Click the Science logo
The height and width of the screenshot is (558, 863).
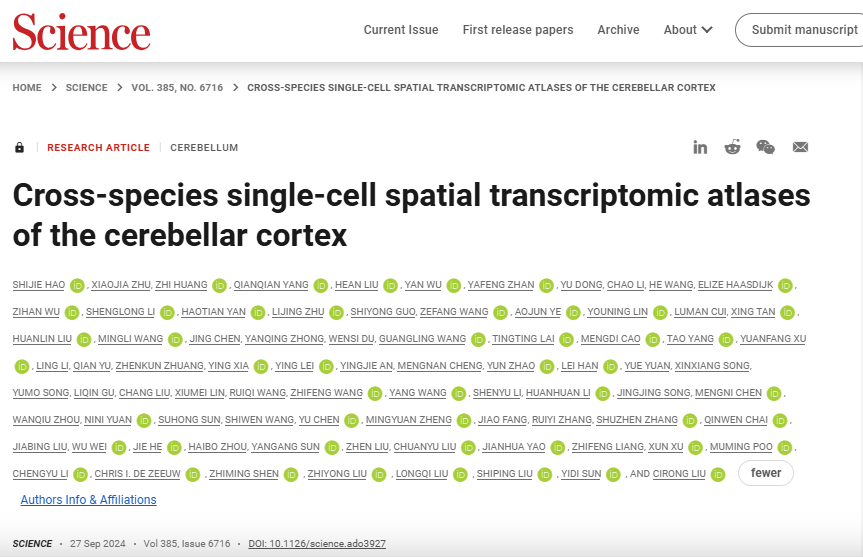coord(81,31)
